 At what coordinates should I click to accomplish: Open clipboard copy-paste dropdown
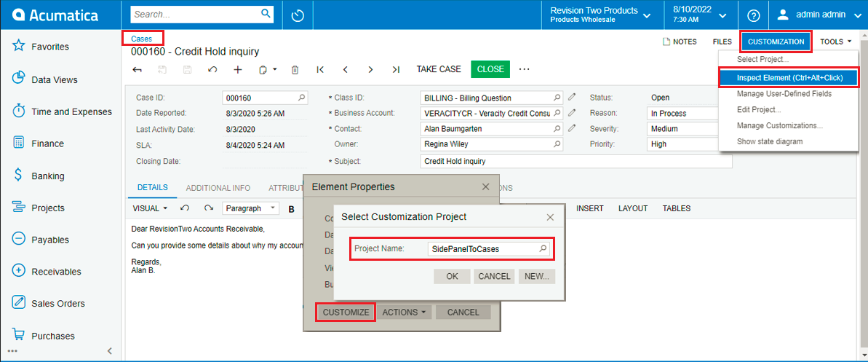[268, 69]
